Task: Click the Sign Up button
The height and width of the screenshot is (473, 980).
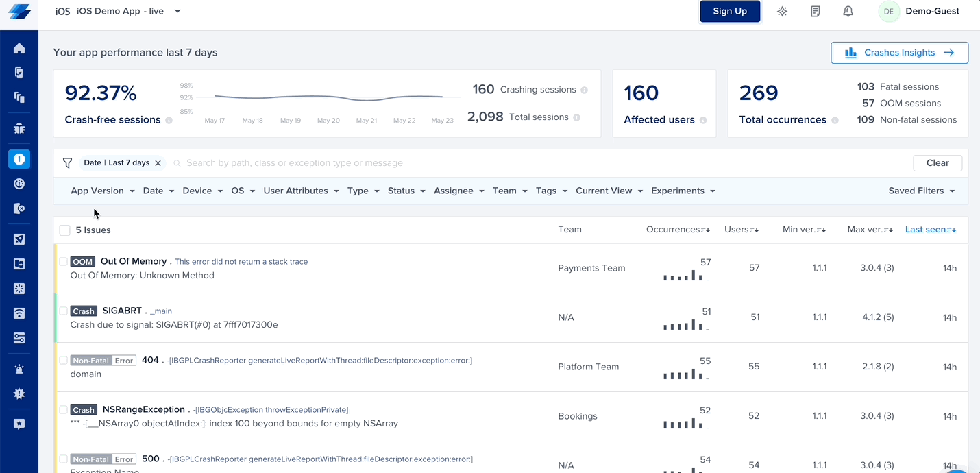Action: click(x=730, y=11)
